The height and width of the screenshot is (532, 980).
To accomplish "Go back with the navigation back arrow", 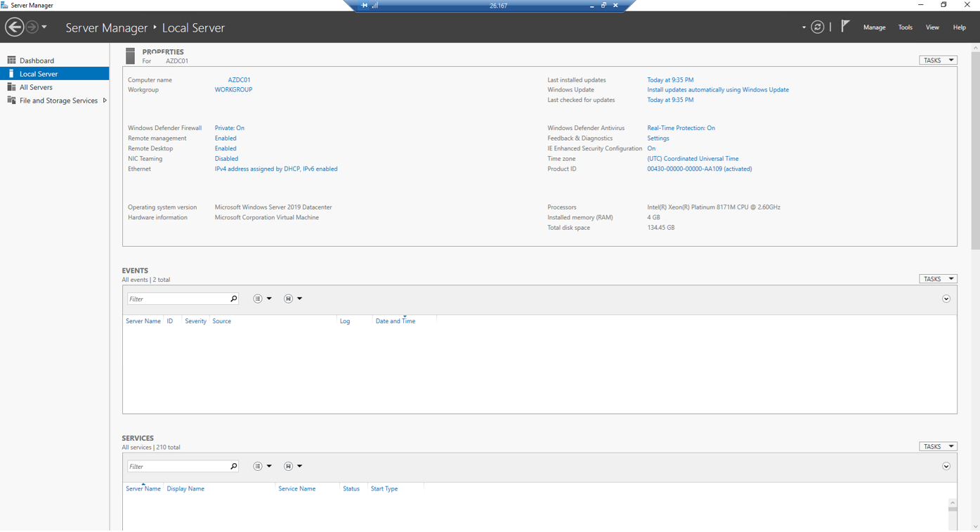I will [x=14, y=27].
